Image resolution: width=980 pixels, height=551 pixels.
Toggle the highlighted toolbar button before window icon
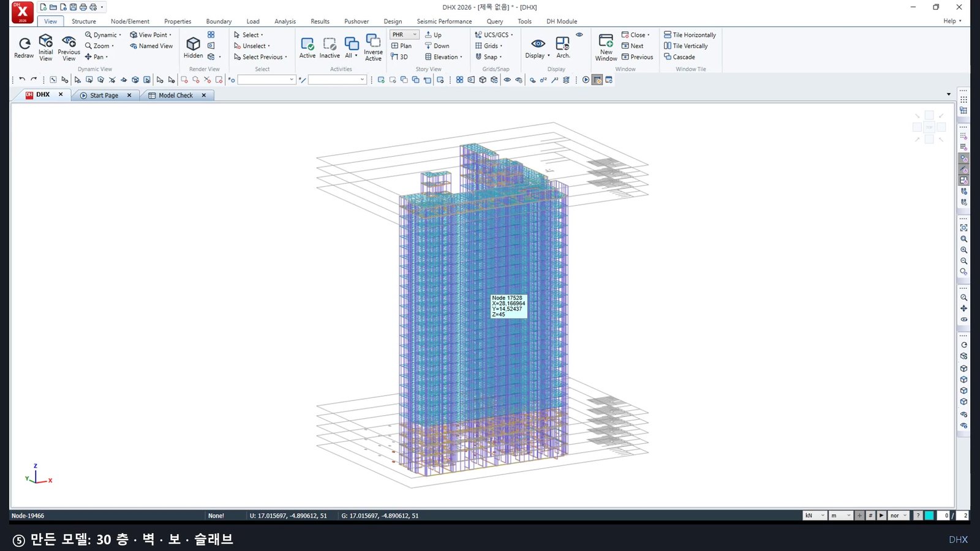pyautogui.click(x=597, y=80)
